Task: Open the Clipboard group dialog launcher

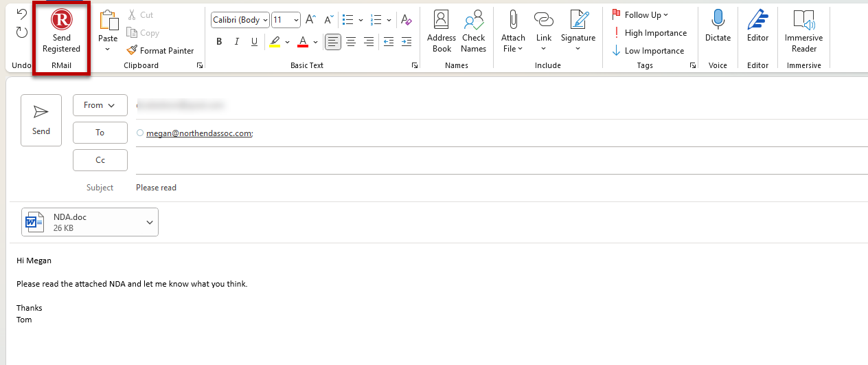Action: 200,65
